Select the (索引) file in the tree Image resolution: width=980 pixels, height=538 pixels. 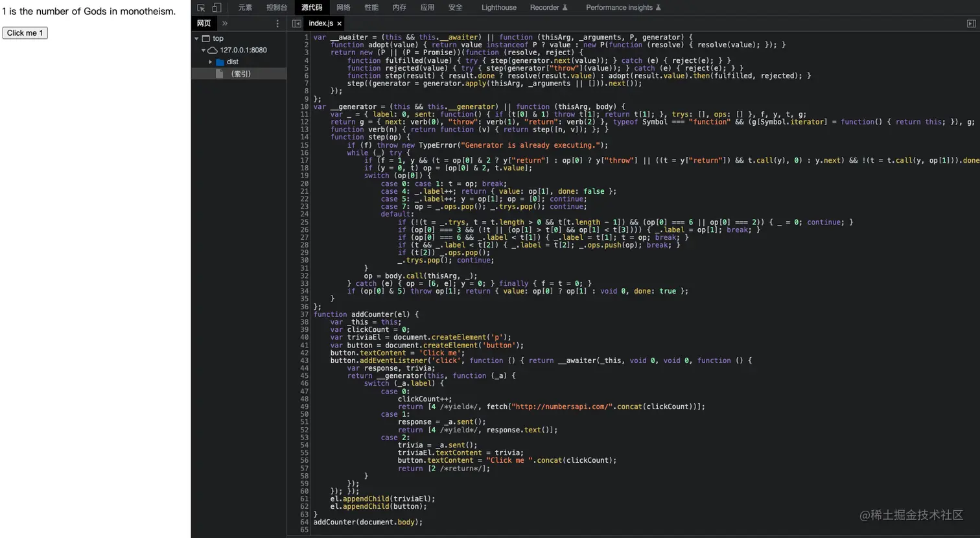coord(240,74)
